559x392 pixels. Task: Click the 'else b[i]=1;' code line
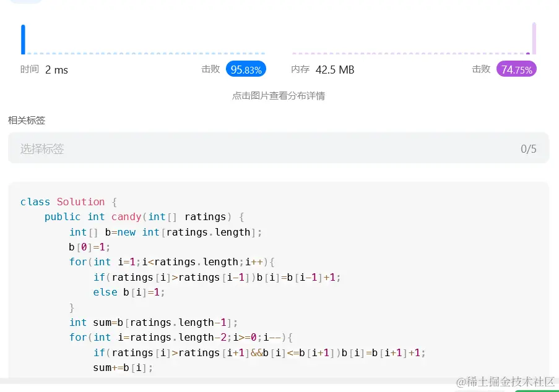[129, 292]
